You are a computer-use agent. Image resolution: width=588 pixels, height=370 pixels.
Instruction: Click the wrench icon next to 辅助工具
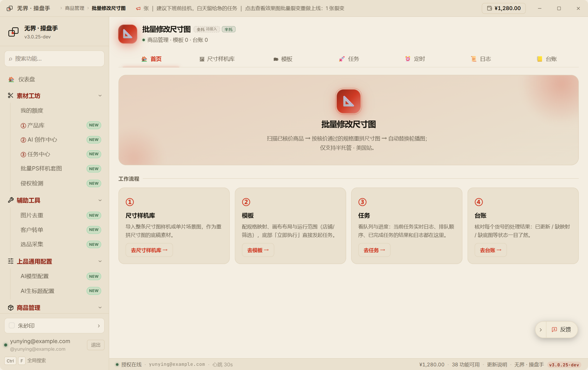click(11, 200)
